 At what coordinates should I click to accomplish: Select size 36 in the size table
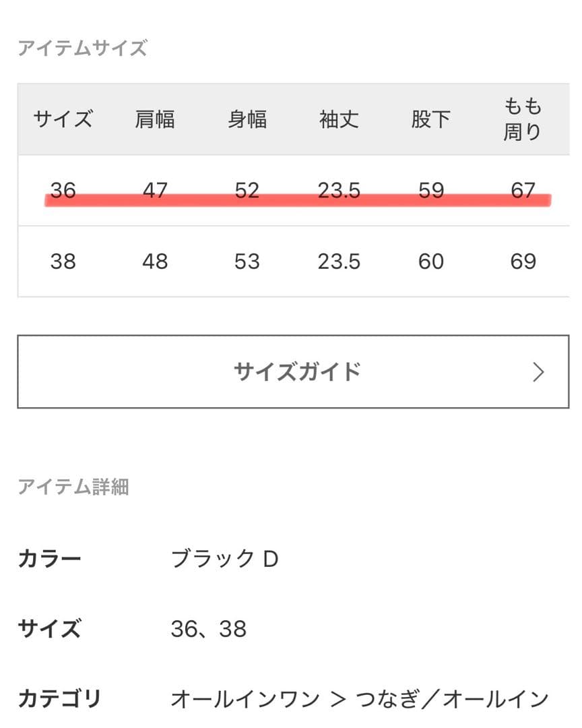point(63,191)
